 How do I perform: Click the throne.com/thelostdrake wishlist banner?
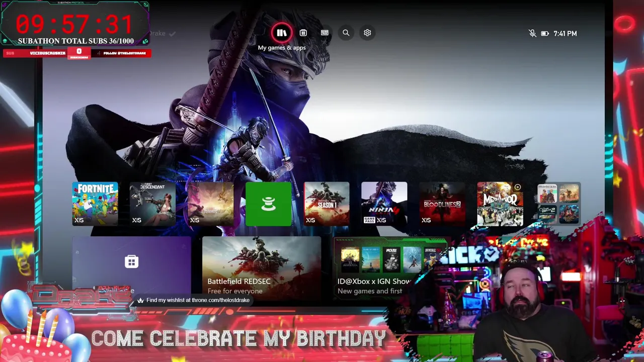[x=194, y=300]
